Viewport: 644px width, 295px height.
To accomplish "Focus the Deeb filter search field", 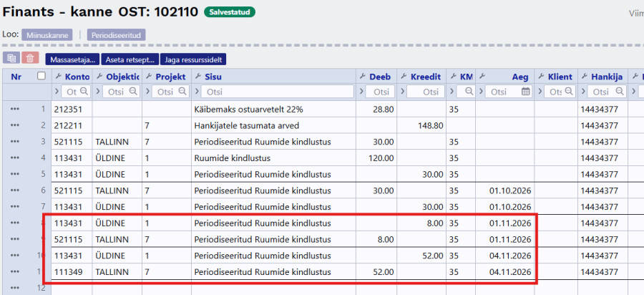I will (x=380, y=92).
